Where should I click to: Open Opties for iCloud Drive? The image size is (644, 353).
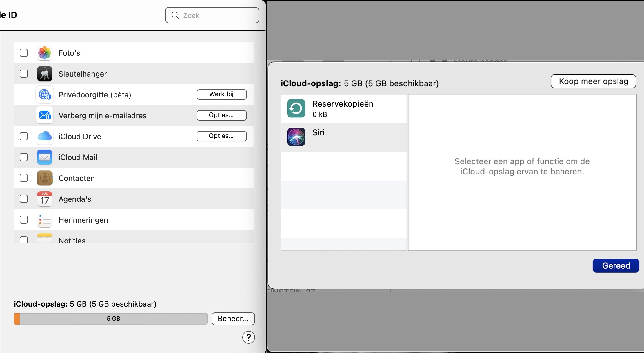point(222,136)
